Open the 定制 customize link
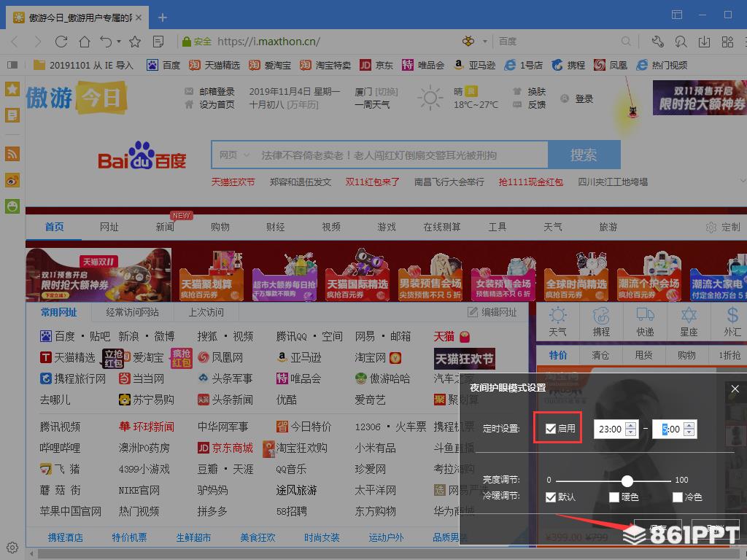The image size is (747, 560). pyautogui.click(x=724, y=227)
